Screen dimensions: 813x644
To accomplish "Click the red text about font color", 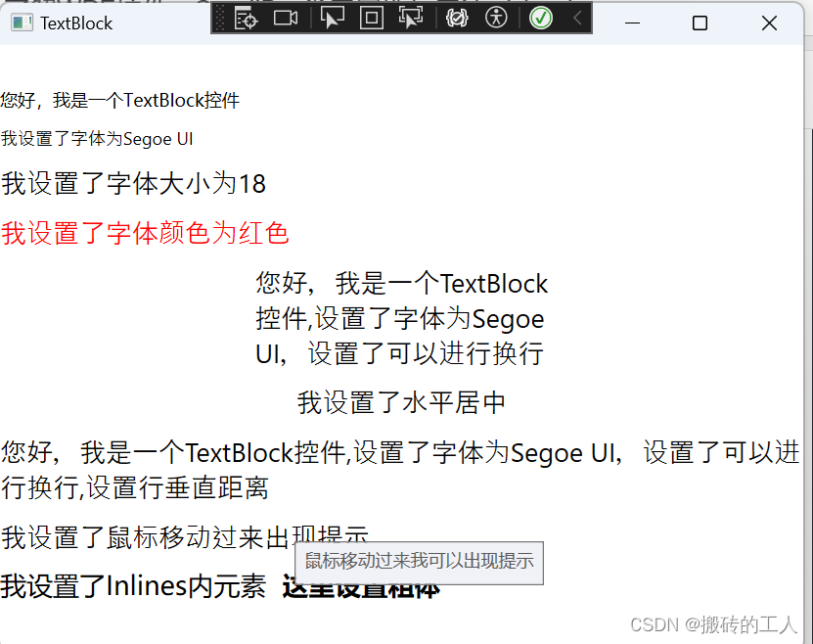I will pyautogui.click(x=147, y=233).
